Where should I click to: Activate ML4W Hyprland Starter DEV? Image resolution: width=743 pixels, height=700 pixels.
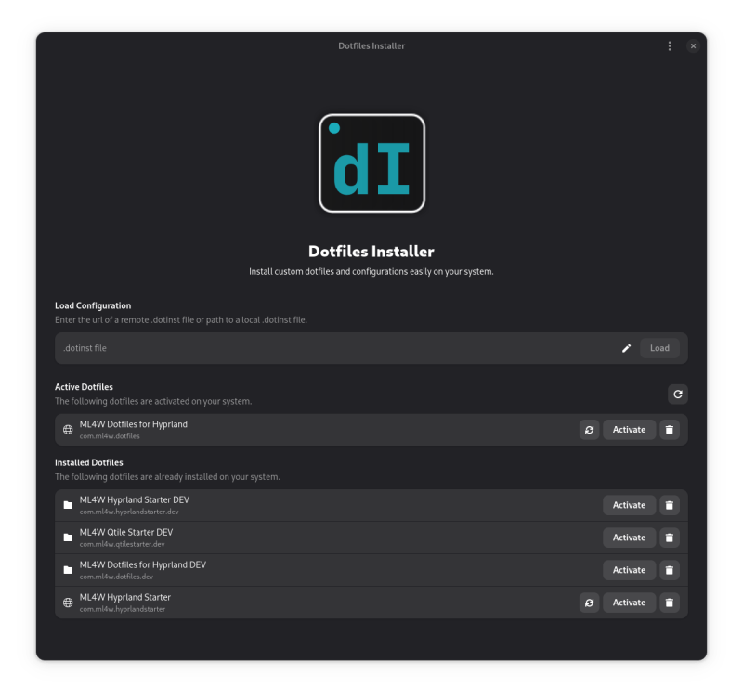pos(629,504)
